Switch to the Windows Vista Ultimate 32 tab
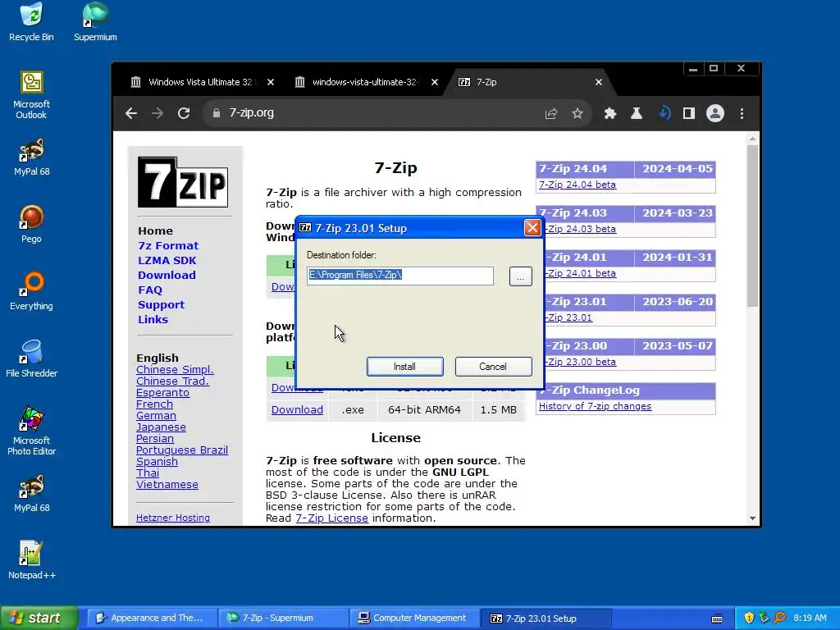Screen dimensions: 840x630 point(199,82)
